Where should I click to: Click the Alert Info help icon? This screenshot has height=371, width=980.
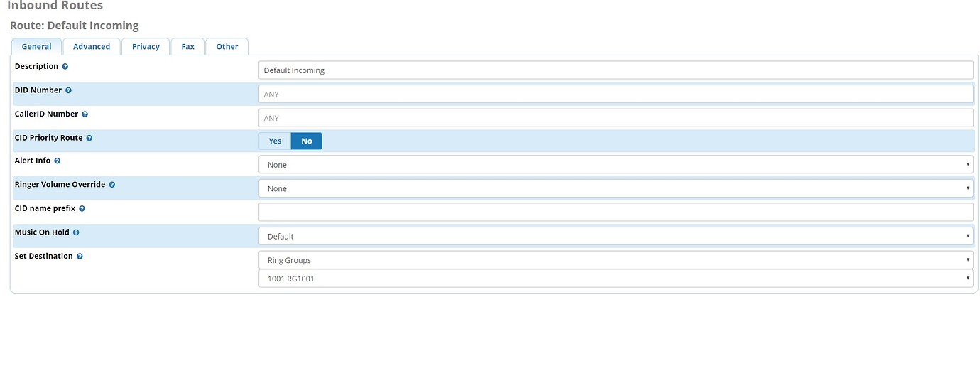click(x=58, y=161)
